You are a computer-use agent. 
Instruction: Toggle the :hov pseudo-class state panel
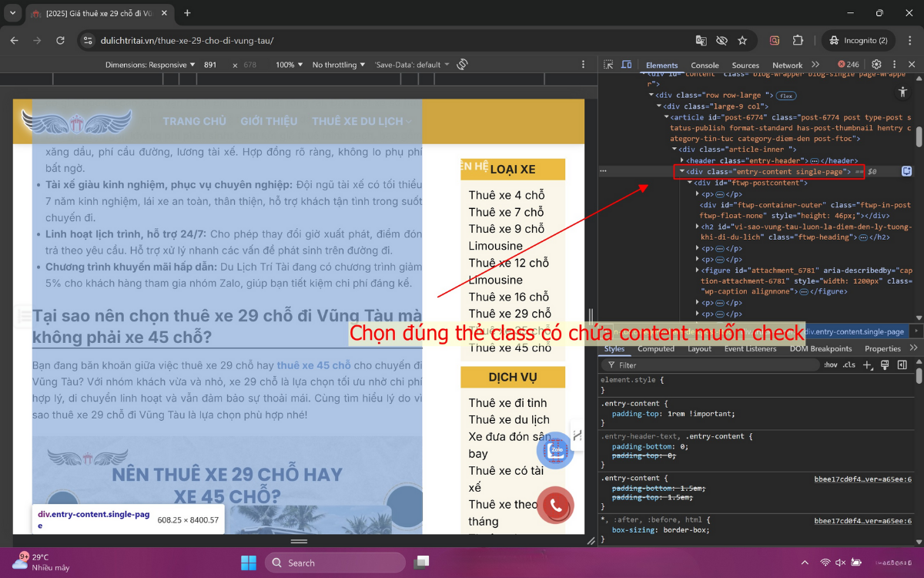(829, 365)
